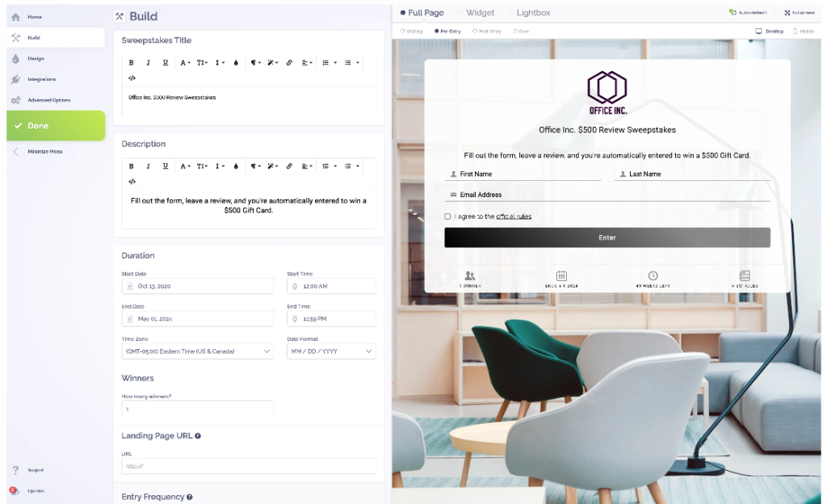
Task: Click the green Done button
Action: pyautogui.click(x=56, y=125)
